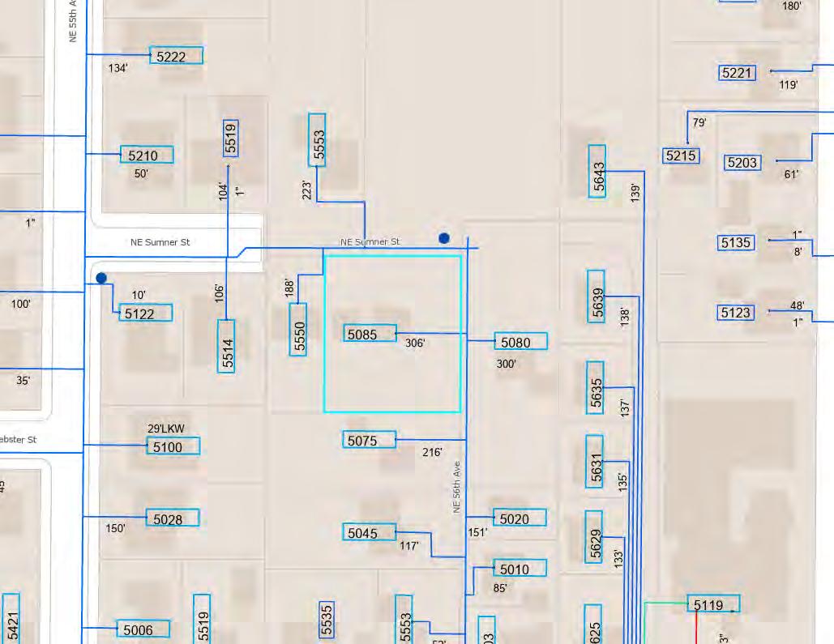Click the NE 56th Ave street label
Viewport: 834px width, 644px height.
456,487
